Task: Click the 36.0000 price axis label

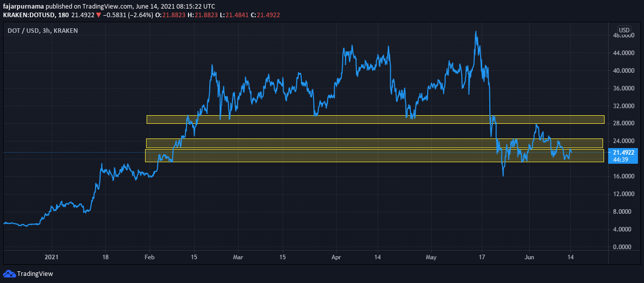Action: [x=623, y=88]
